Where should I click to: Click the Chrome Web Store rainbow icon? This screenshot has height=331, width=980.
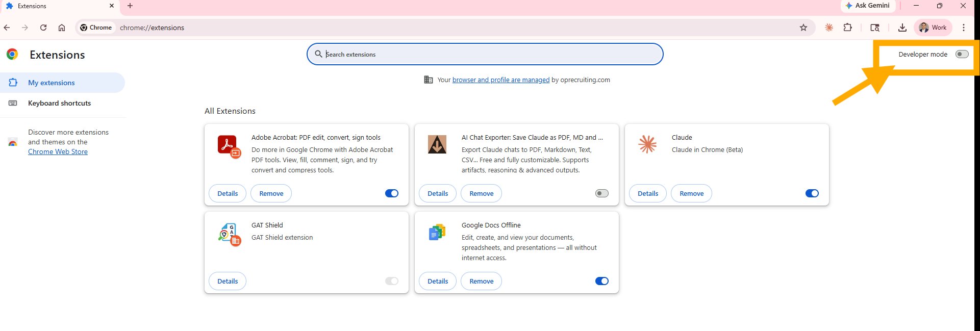pos(13,142)
